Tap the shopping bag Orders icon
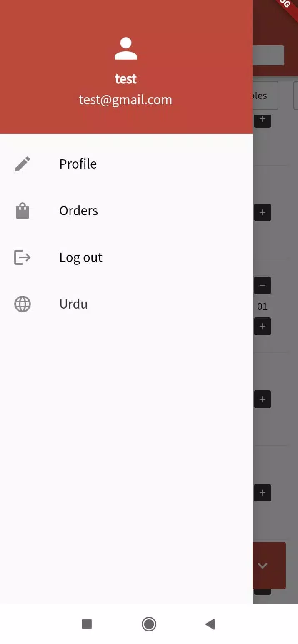 [23, 211]
